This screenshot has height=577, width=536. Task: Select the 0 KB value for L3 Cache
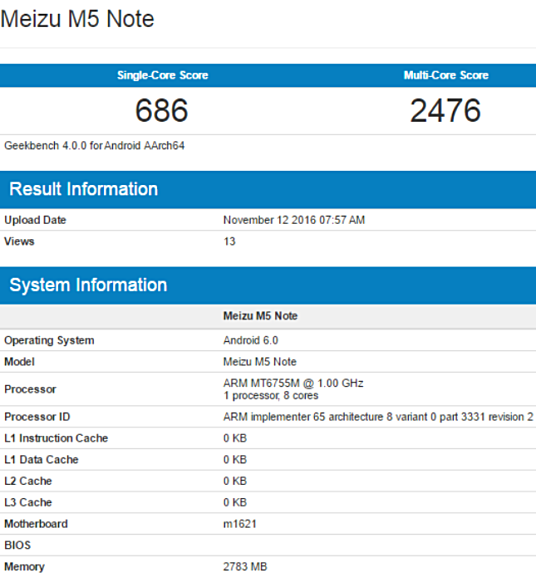[235, 502]
